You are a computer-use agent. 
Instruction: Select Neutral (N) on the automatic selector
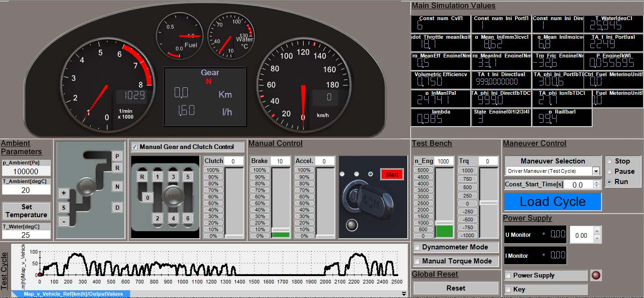pos(118,187)
